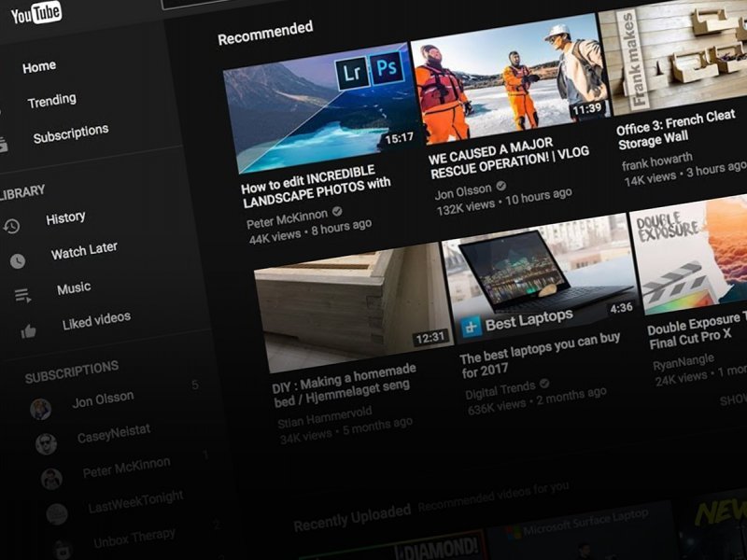This screenshot has height=560, width=747.
Task: Open Peter McKinnon in the subscriptions list
Action: point(126,468)
